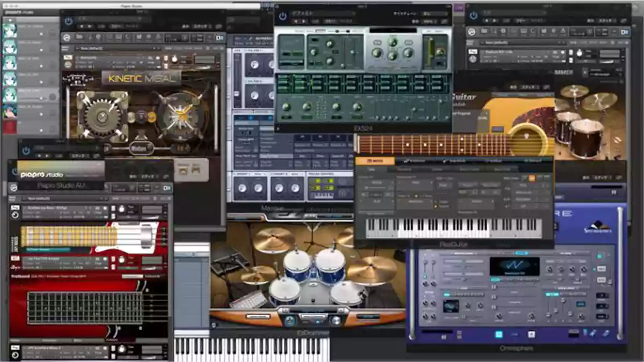Image resolution: width=644 pixels, height=362 pixels.
Task: Toggle power button of EXS24 plugin window
Action: click(x=282, y=15)
